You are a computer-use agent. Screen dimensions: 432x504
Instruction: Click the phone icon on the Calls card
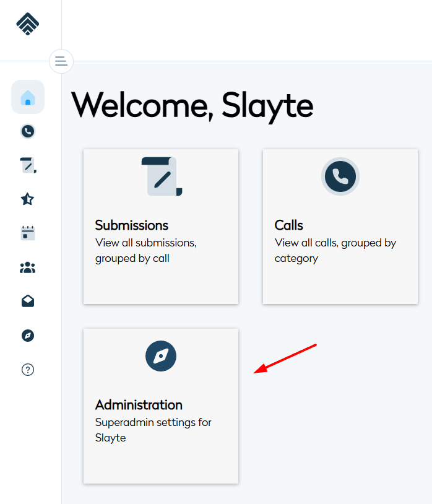340,176
